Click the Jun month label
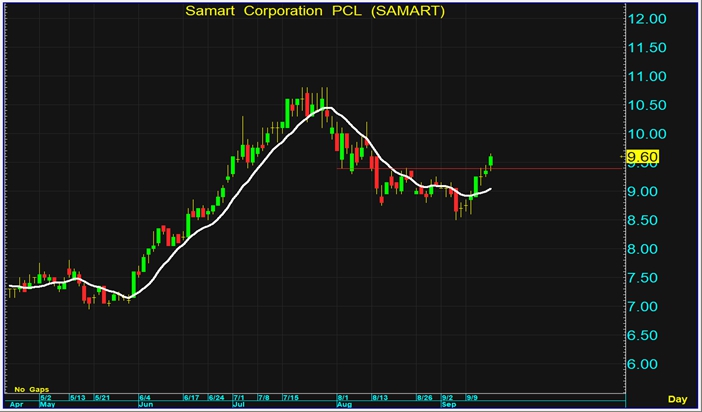 coord(146,404)
